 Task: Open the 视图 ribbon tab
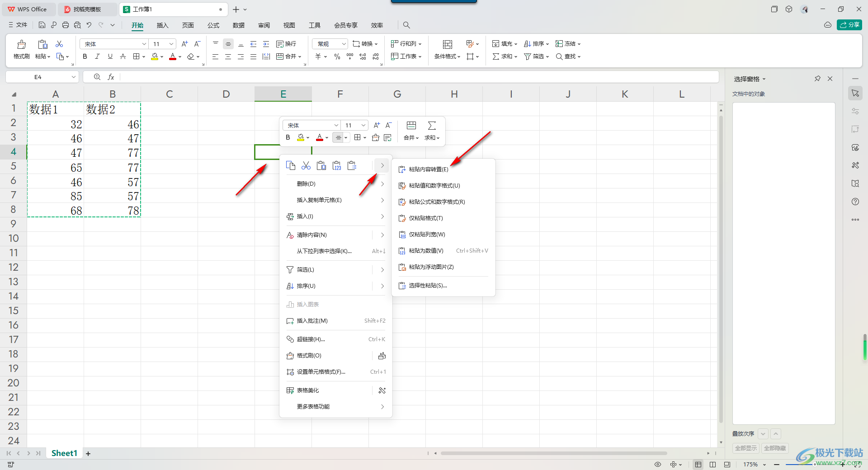[x=289, y=25]
